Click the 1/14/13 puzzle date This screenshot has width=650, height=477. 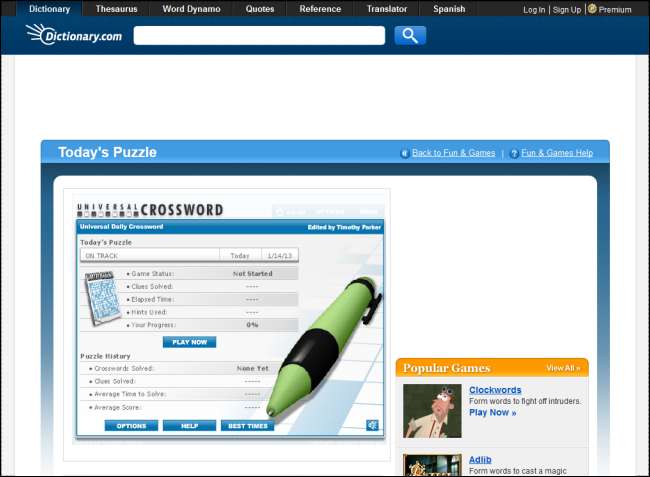pos(280,256)
